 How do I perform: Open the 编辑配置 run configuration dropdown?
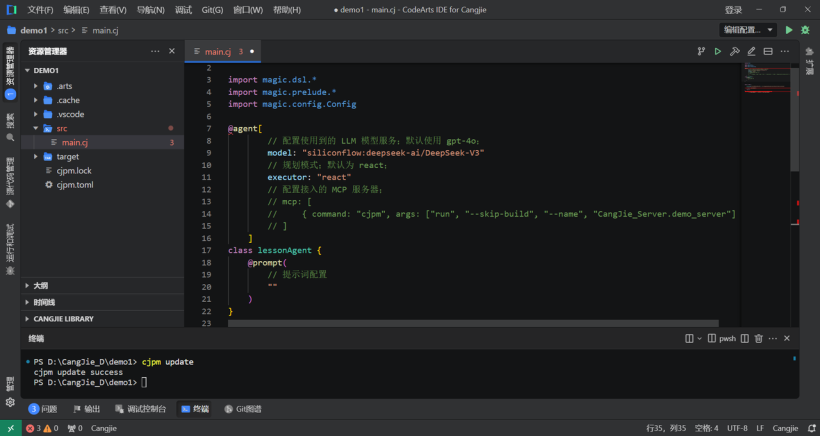(748, 30)
